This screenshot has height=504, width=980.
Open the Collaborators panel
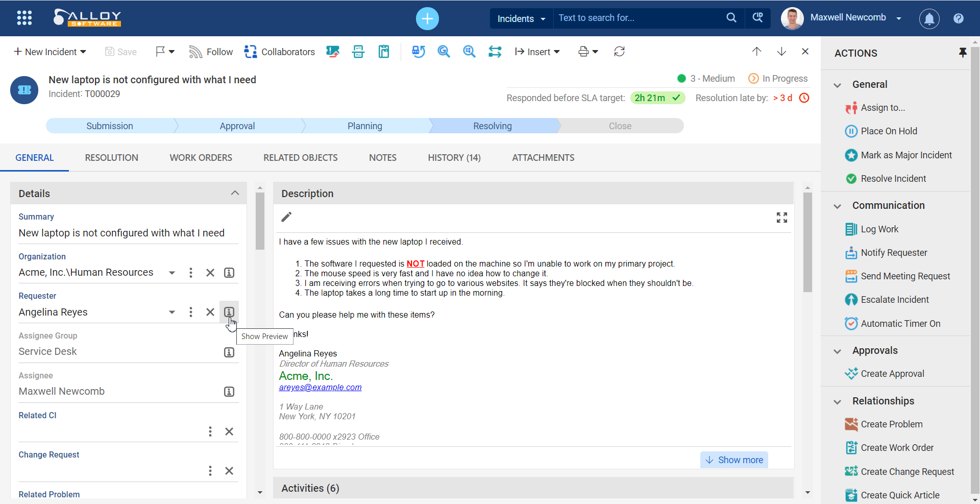[279, 51]
